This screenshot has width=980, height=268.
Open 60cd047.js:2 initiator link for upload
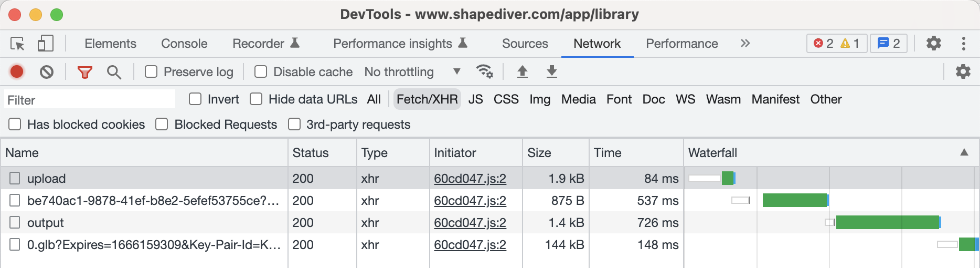470,179
